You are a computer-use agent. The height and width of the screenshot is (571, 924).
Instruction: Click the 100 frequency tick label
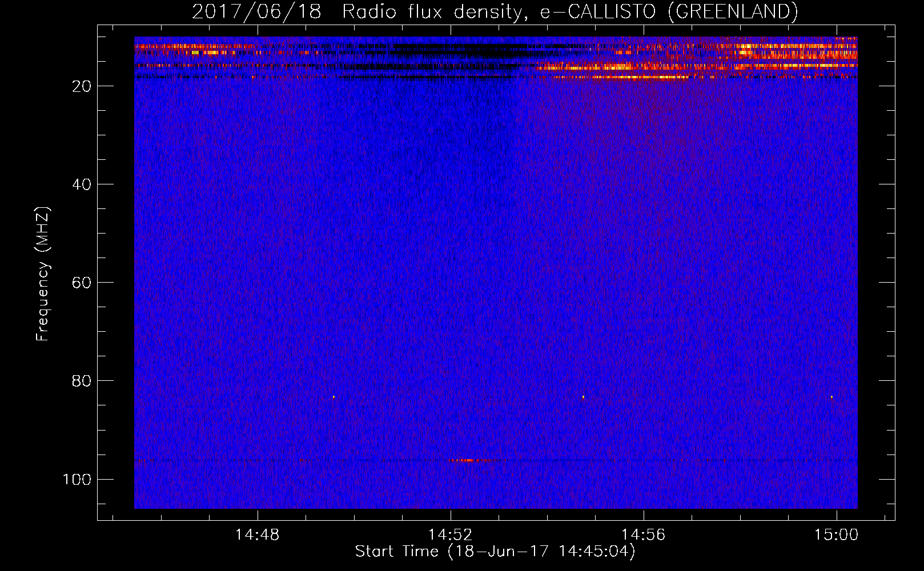coord(77,479)
